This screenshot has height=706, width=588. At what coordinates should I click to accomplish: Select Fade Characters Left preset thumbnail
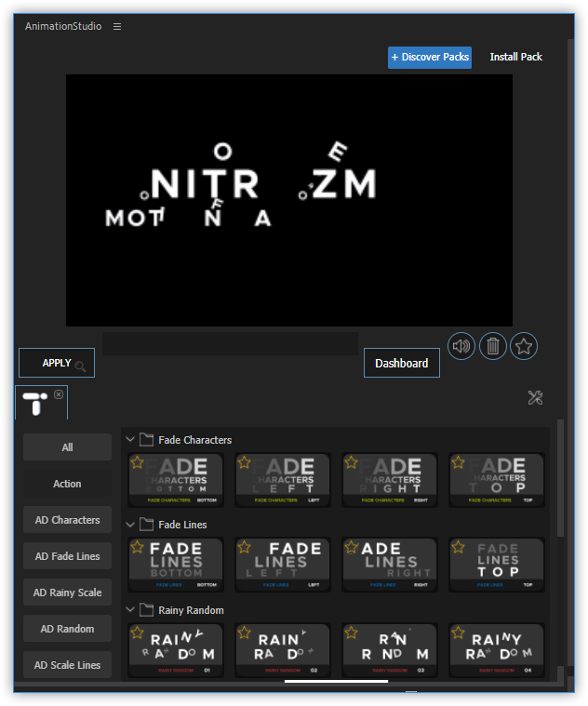click(x=283, y=480)
